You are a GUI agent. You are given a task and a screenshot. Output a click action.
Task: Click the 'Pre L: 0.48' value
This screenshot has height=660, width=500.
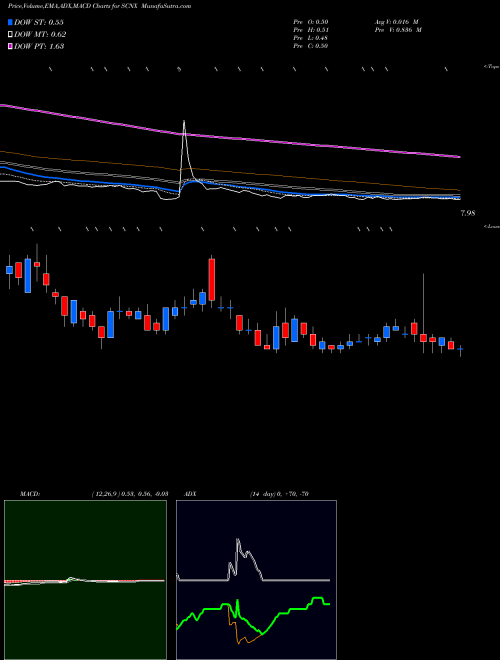(x=311, y=38)
